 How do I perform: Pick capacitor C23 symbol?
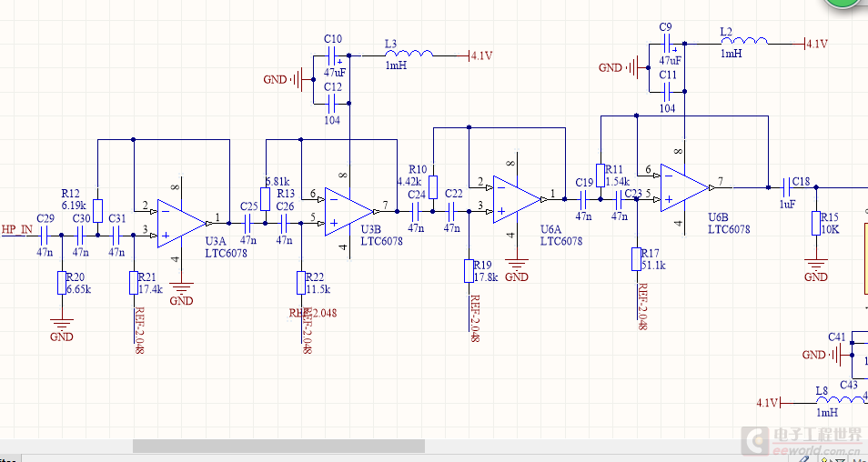pyautogui.click(x=619, y=198)
